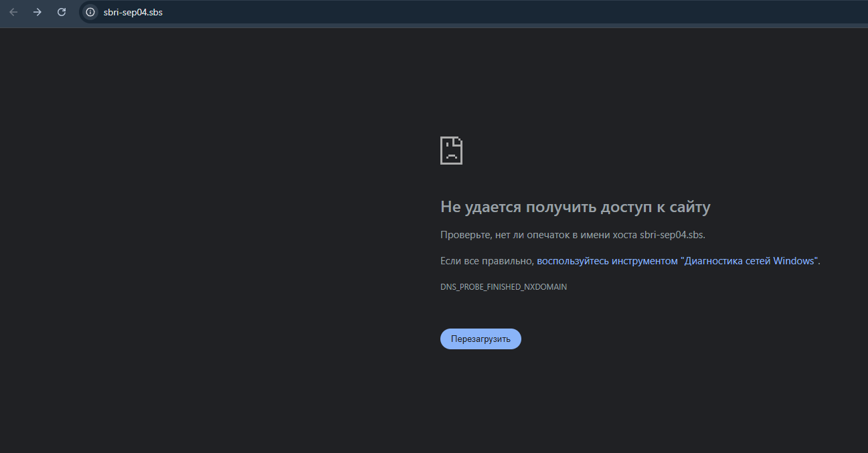Go forward with the forward arrow

37,12
